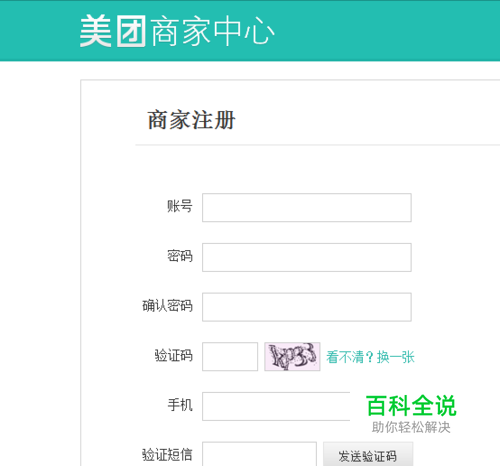Image resolution: width=500 pixels, height=466 pixels.
Task: Click the 商家注册 heading
Action: point(191,120)
